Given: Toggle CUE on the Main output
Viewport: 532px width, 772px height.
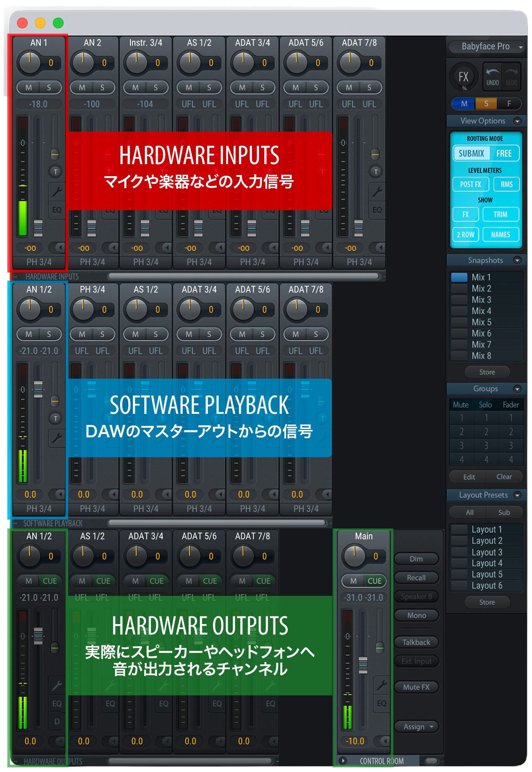Looking at the screenshot, I should pos(374,581).
